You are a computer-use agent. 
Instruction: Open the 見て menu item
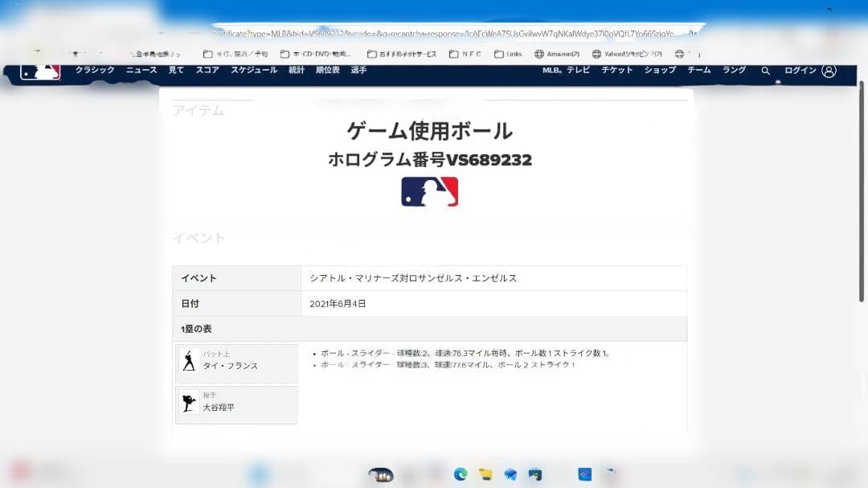176,70
